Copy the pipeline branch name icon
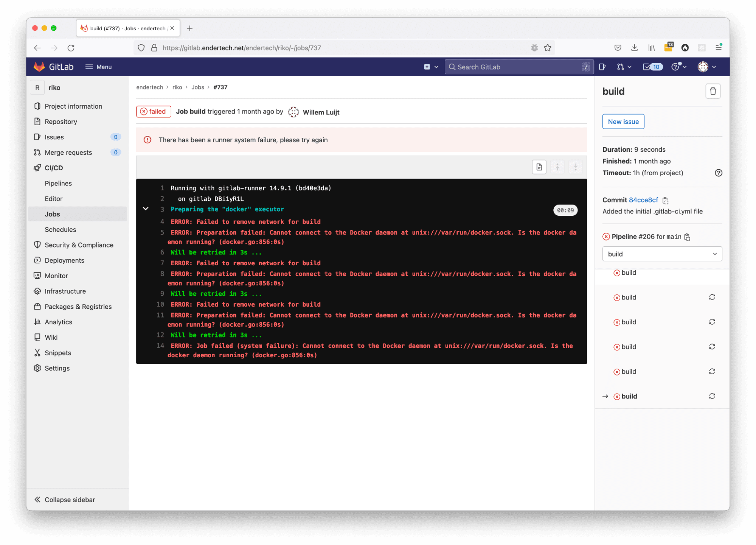Image resolution: width=756 pixels, height=545 pixels. pyautogui.click(x=687, y=237)
